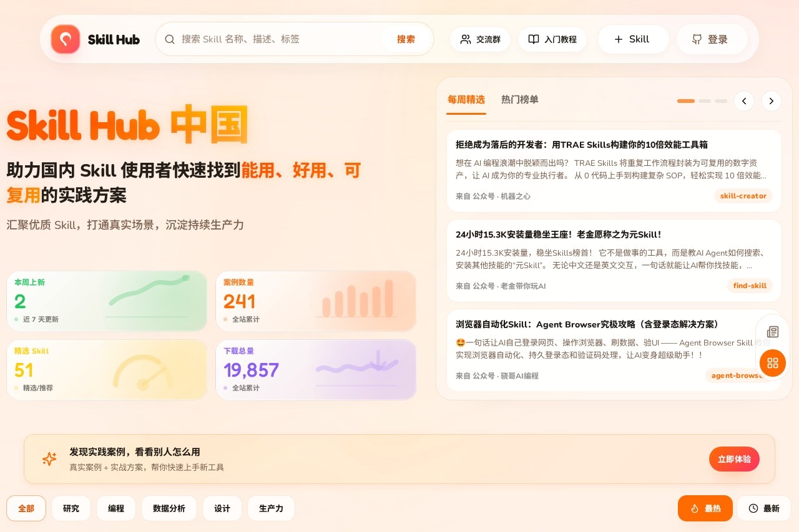Viewport: 799px width, 532px height.
Task: Switch to the 热门榜单 tab
Action: (x=519, y=100)
